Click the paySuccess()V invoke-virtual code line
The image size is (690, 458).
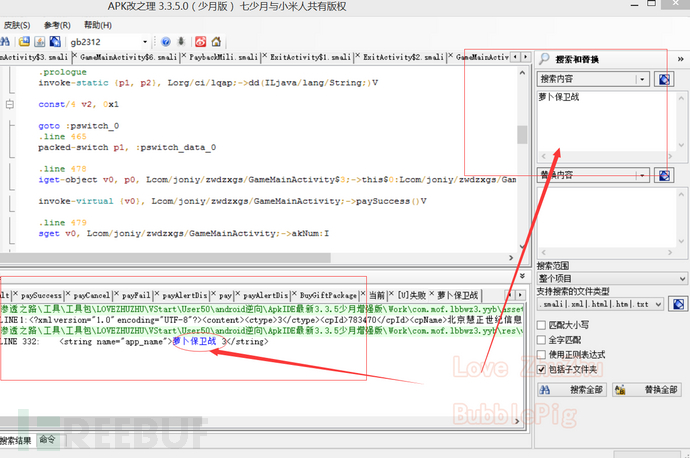tap(232, 201)
